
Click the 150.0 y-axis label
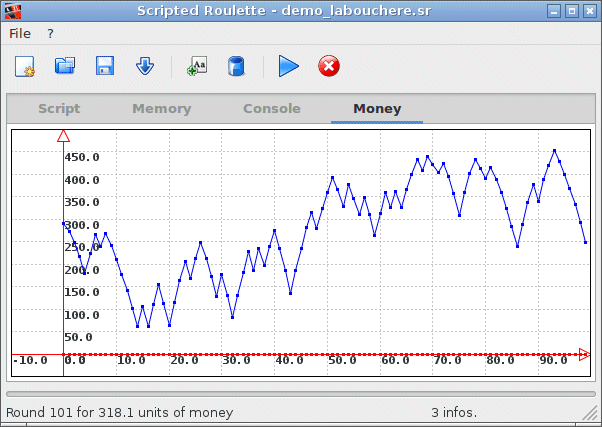82,292
